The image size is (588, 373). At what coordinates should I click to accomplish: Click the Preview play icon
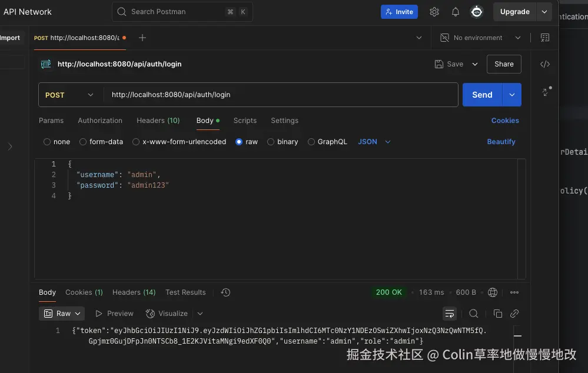pos(99,314)
